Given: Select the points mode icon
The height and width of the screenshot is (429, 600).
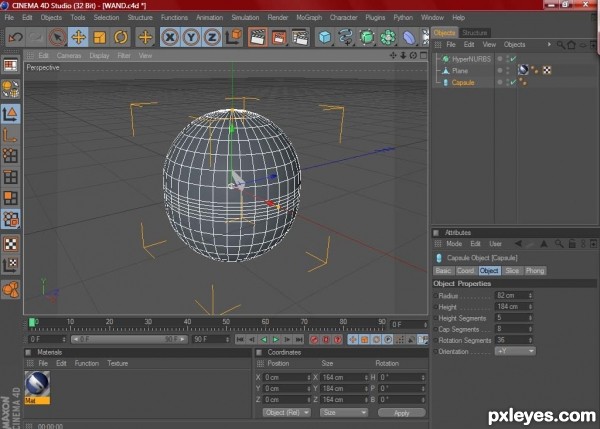Looking at the screenshot, I should coord(10,156).
